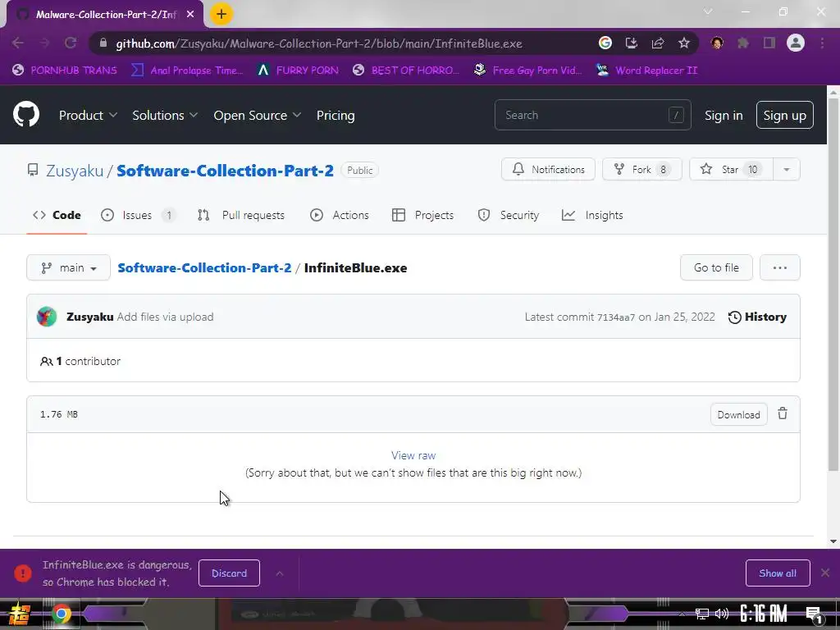
Task: Click the 1.76 MB file size text
Action: coord(59,414)
